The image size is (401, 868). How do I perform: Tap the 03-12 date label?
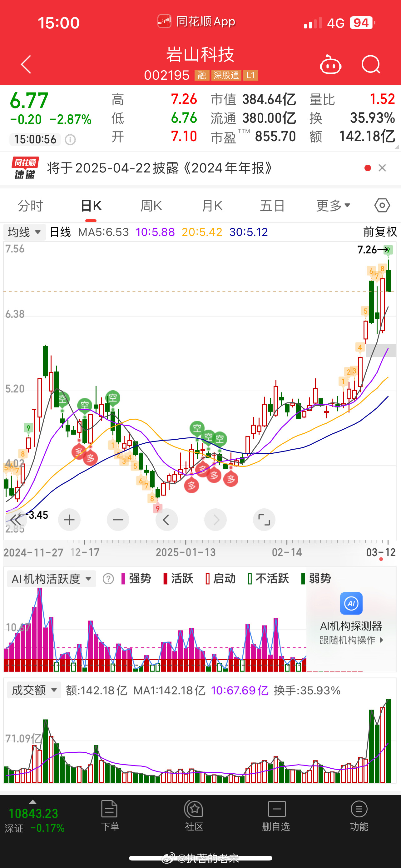click(x=381, y=552)
